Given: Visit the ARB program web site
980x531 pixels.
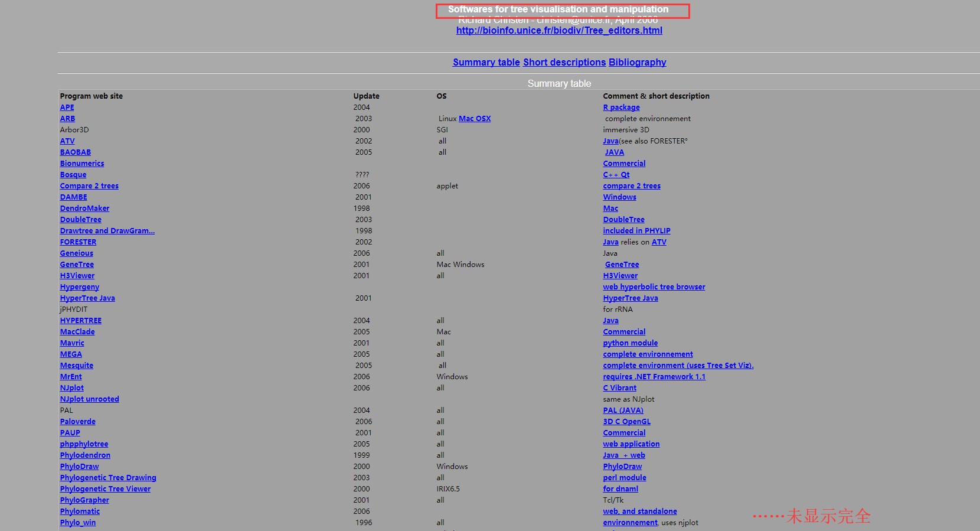Looking at the screenshot, I should point(67,119).
